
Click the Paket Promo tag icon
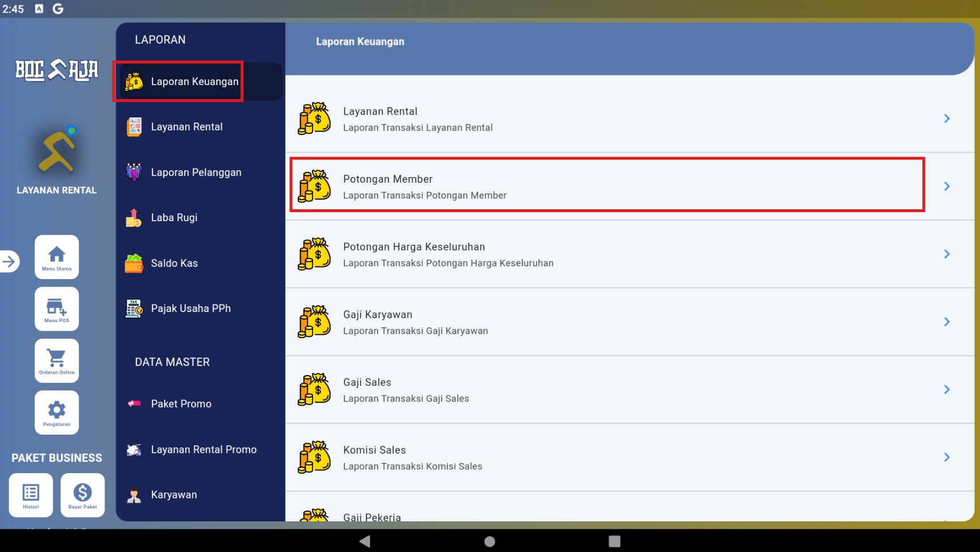pyautogui.click(x=134, y=404)
